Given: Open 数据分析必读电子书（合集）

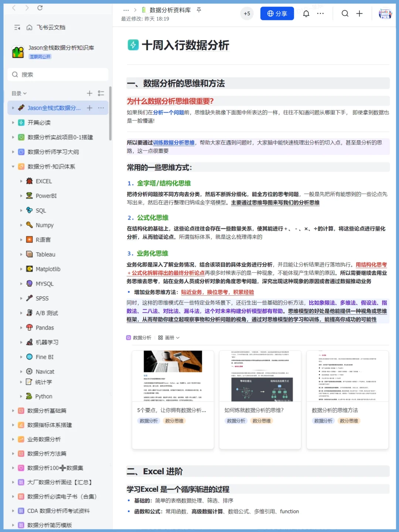Looking at the screenshot, I should click(x=62, y=497).
